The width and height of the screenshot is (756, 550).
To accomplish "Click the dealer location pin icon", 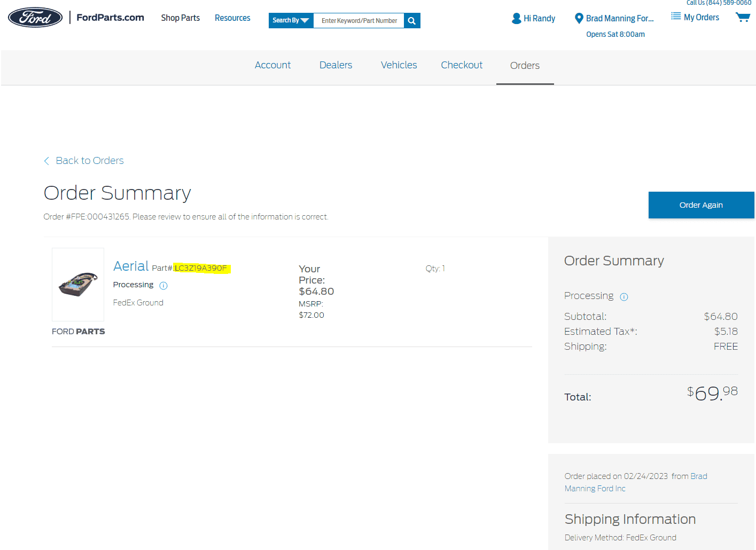I will click(579, 19).
